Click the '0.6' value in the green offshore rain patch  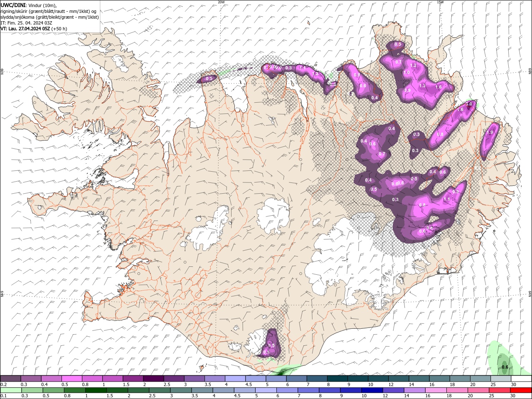click(x=505, y=367)
